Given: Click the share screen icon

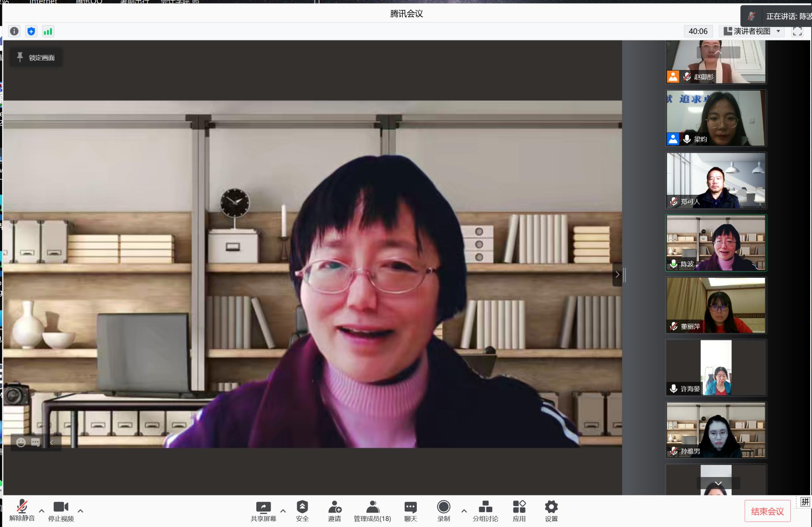Looking at the screenshot, I should tap(263, 508).
